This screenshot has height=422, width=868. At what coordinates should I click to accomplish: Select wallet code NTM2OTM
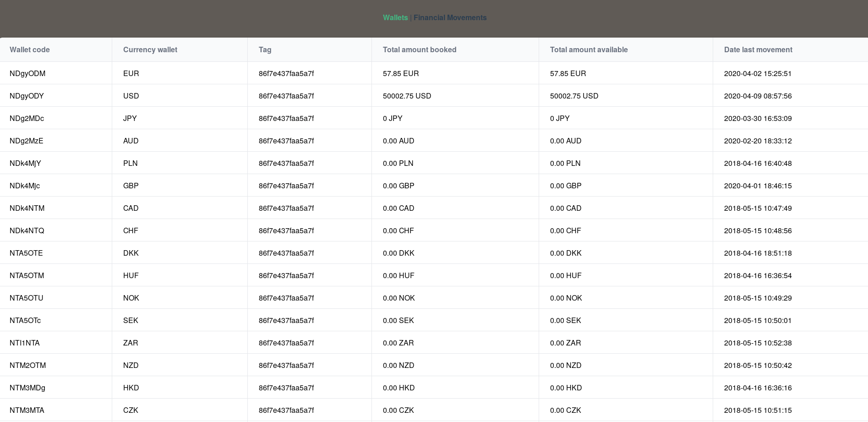pyautogui.click(x=27, y=365)
